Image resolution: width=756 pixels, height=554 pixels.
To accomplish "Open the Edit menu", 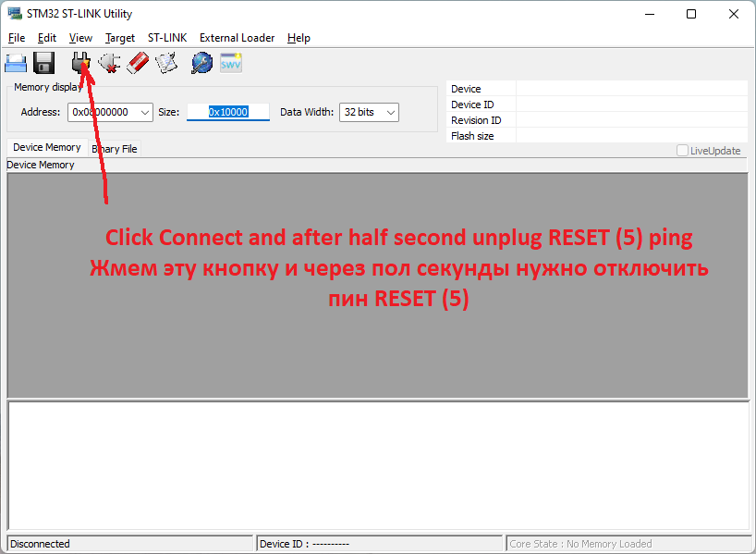I will [x=47, y=38].
